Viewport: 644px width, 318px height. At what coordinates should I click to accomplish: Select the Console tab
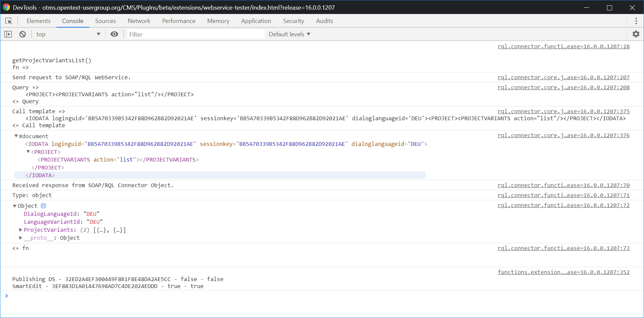(73, 21)
